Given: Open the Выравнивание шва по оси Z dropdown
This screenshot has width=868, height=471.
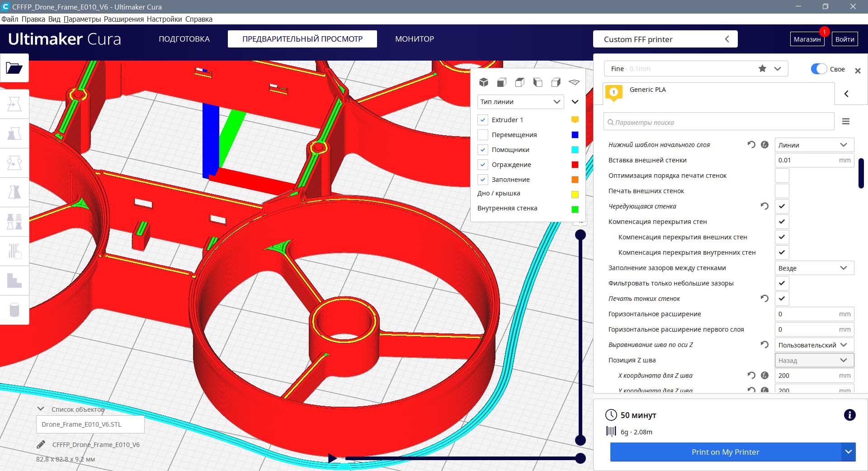Looking at the screenshot, I should (814, 345).
